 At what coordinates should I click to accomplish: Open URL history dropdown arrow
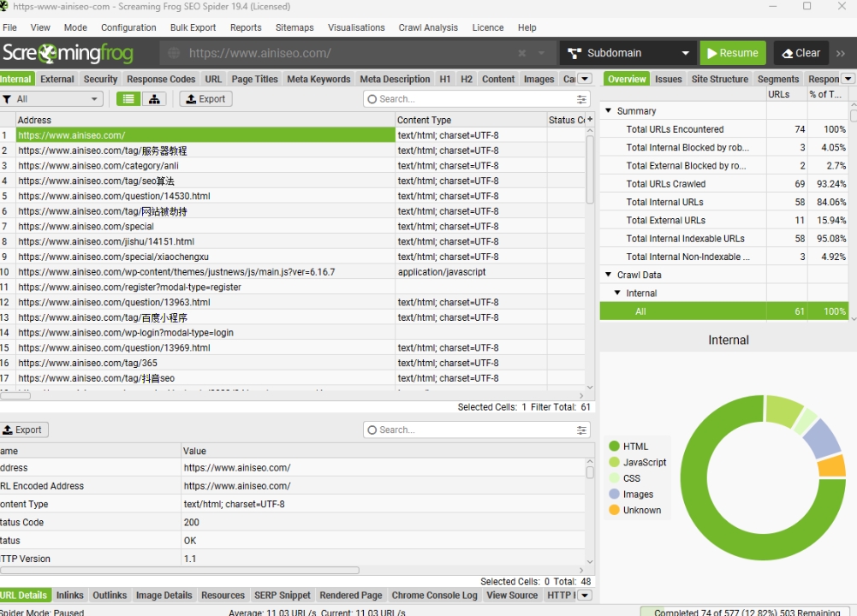coord(541,53)
